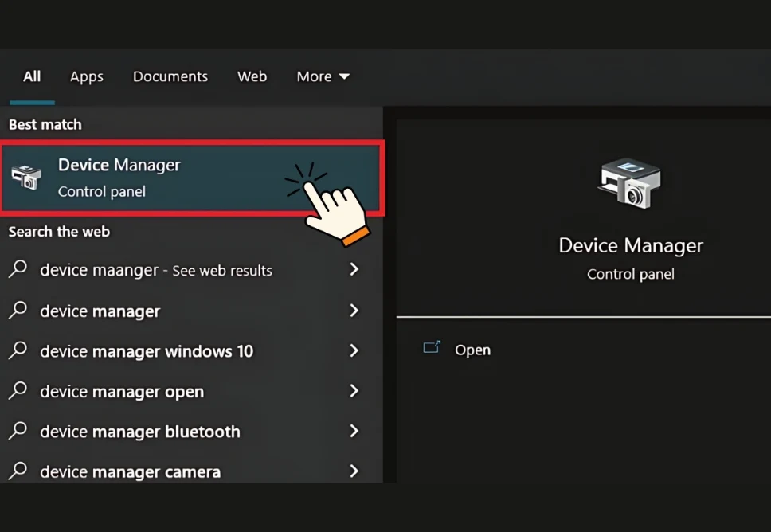Click the 'Search the web' heading

click(x=59, y=232)
